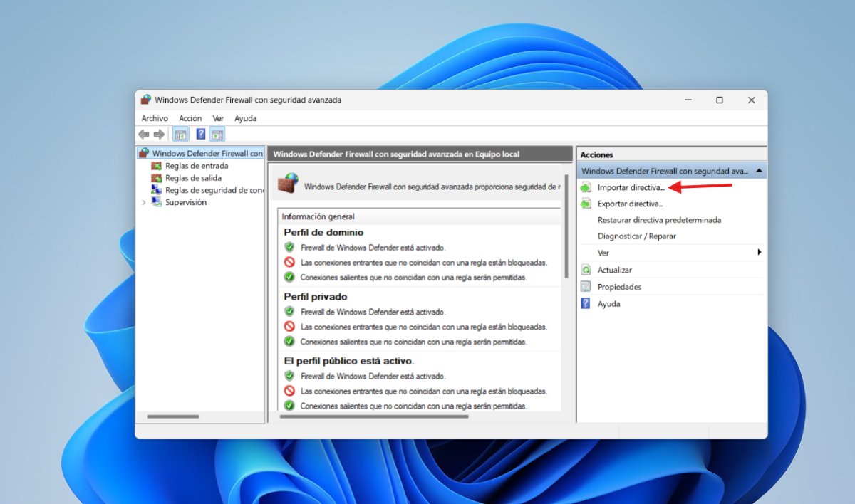The image size is (855, 504).
Task: Expand the Supervisión tree node
Action: tap(143, 202)
